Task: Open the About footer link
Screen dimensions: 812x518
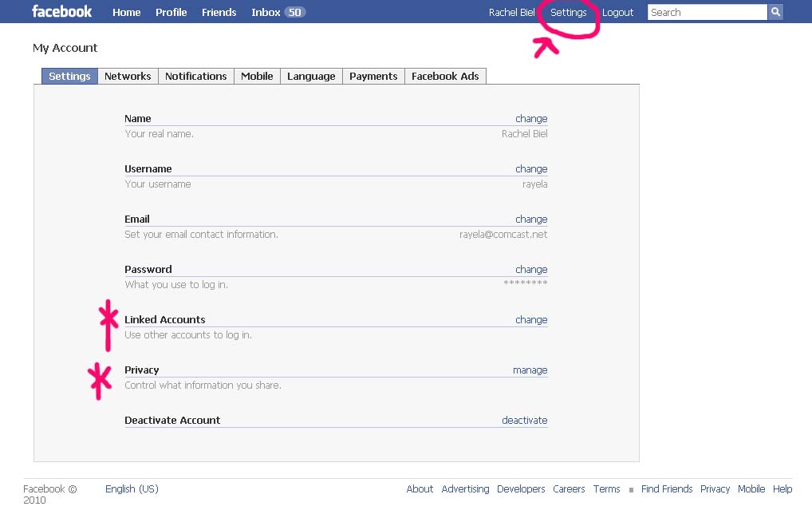Action: (x=420, y=489)
